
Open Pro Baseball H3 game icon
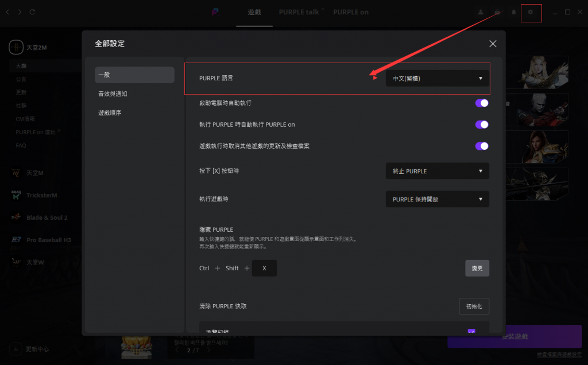coord(16,240)
